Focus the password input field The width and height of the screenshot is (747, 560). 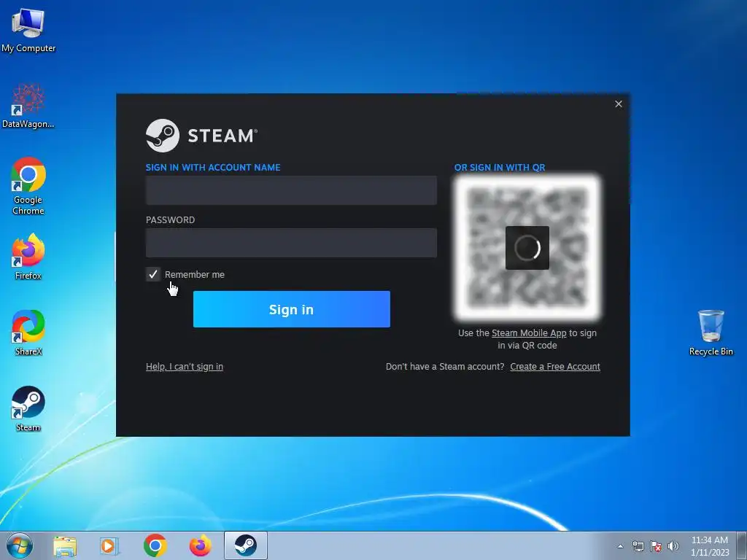pyautogui.click(x=291, y=243)
